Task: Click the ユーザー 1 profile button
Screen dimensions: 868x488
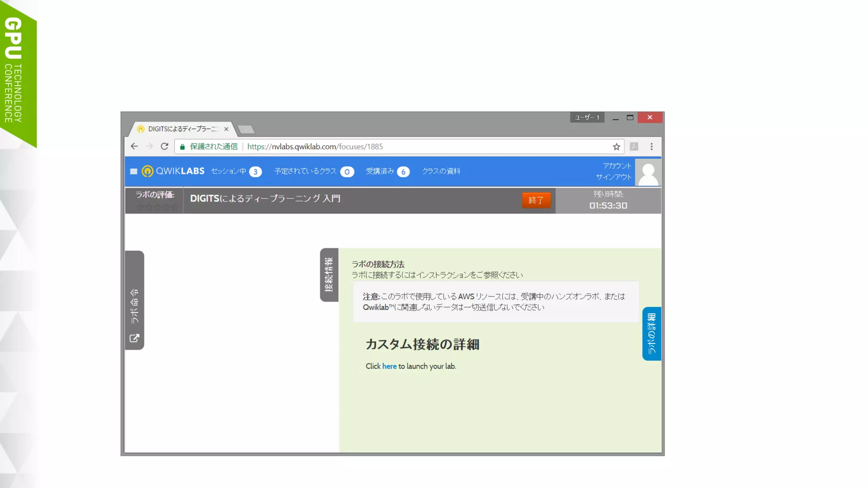Action: (587, 117)
